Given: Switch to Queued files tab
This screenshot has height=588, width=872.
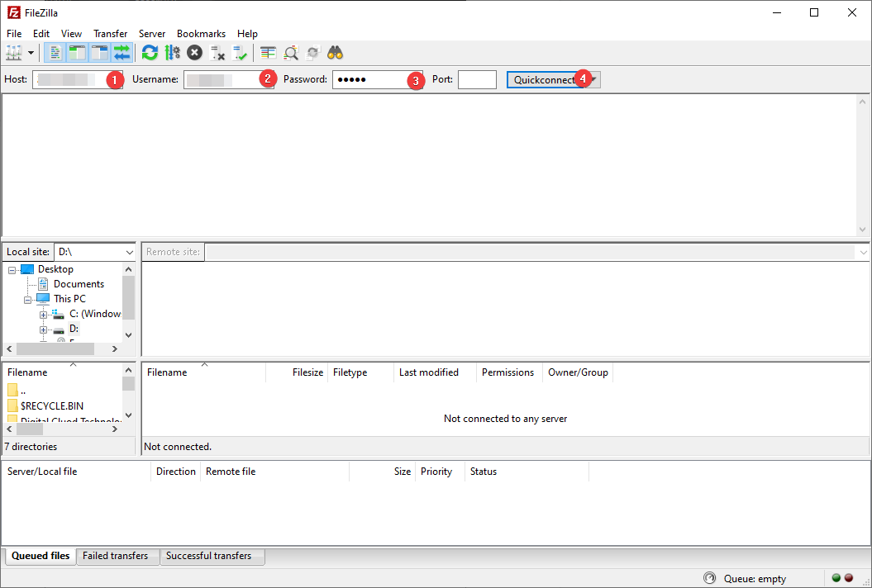Looking at the screenshot, I should pos(41,556).
